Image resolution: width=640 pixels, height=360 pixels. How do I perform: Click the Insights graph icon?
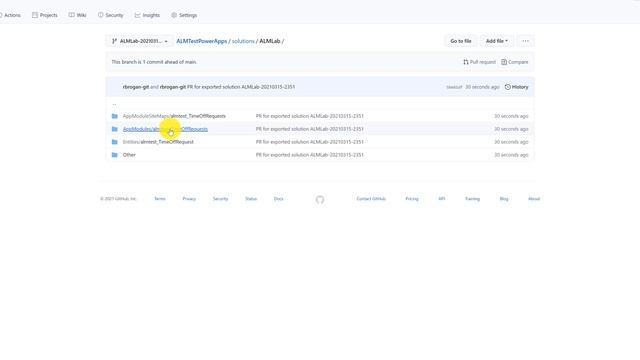pyautogui.click(x=138, y=15)
